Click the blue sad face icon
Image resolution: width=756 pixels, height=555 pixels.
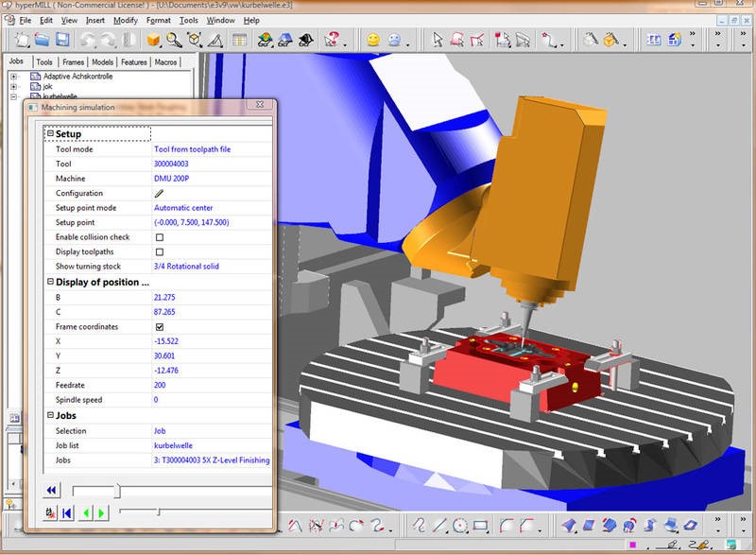tap(394, 40)
